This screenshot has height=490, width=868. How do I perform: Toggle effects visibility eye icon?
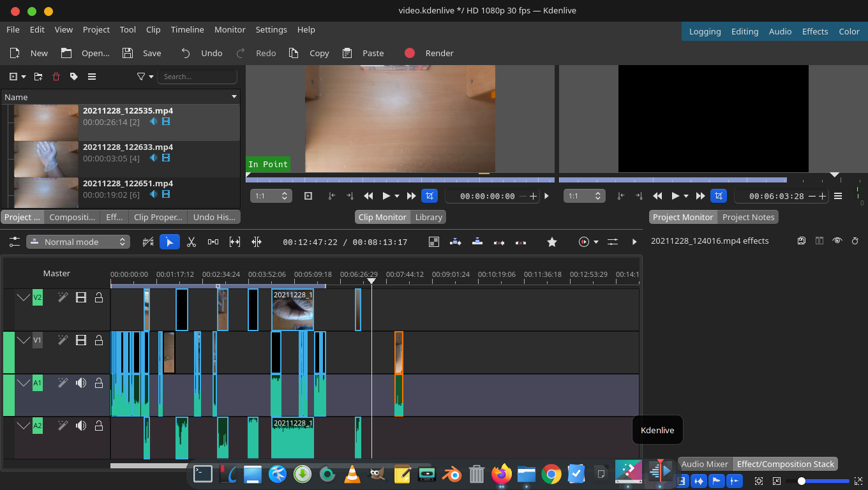click(x=837, y=241)
